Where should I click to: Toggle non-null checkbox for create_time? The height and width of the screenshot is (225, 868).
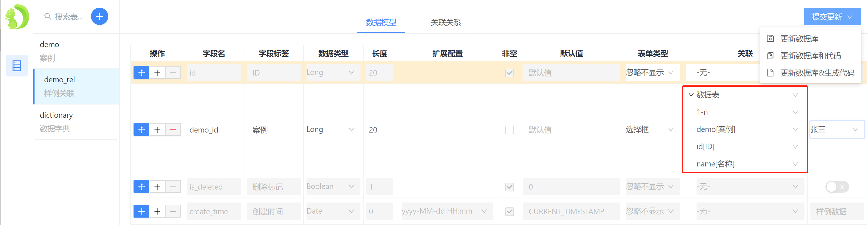[x=509, y=211]
